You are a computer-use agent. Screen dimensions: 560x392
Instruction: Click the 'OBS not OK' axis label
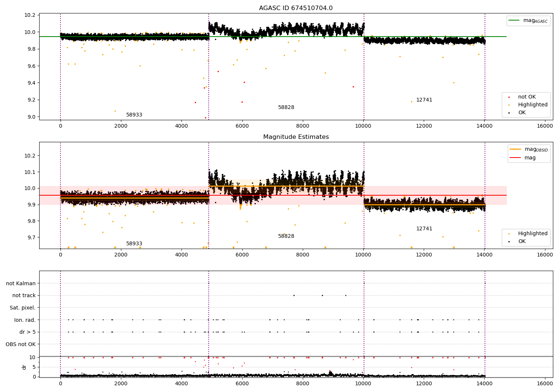tap(21, 344)
